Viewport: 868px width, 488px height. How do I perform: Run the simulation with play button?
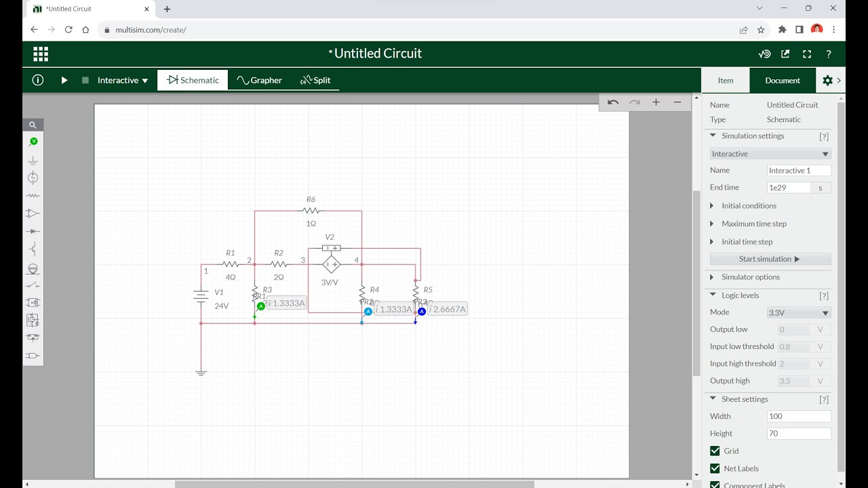64,80
